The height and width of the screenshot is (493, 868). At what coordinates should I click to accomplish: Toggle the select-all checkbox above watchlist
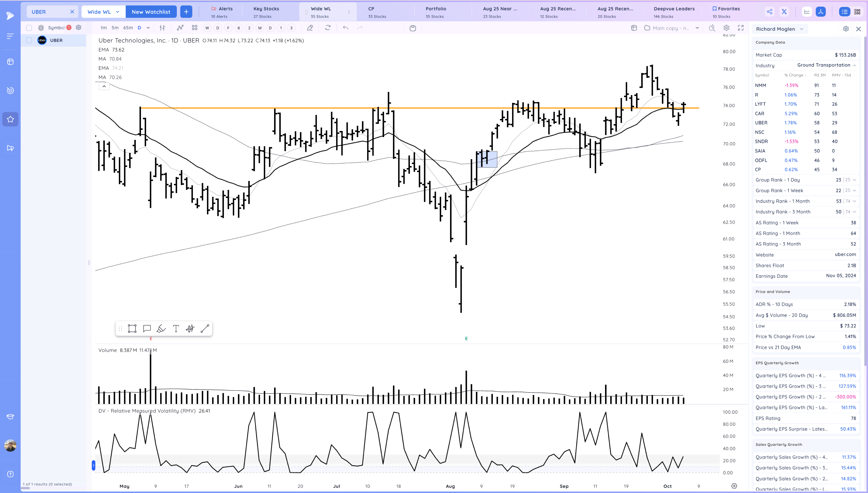pos(29,28)
